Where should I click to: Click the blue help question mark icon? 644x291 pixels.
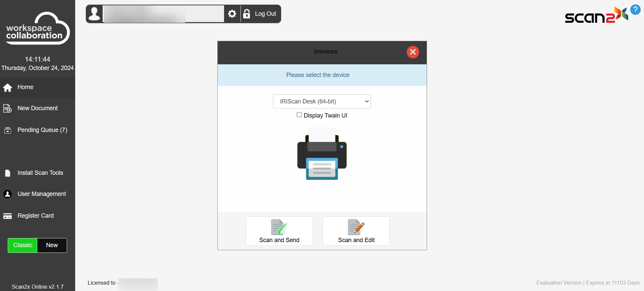pos(635,9)
